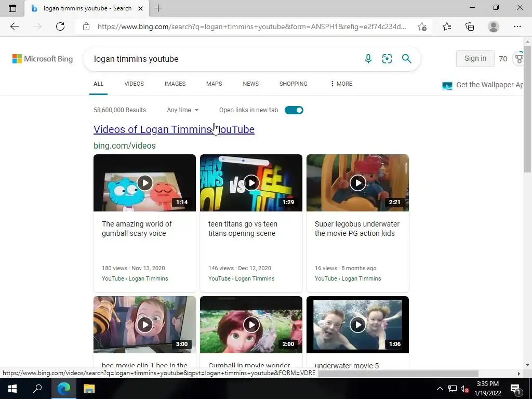Open the Rewards trophy icon

pos(519,59)
